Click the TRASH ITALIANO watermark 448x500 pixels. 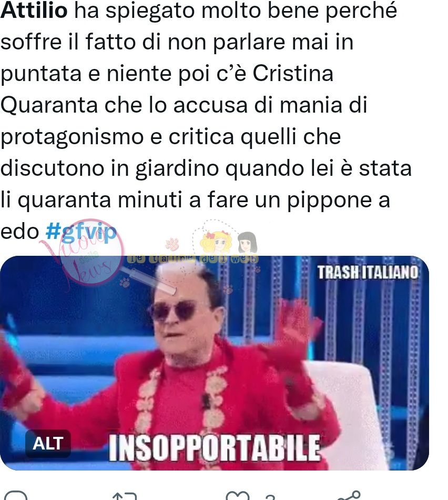click(x=368, y=273)
